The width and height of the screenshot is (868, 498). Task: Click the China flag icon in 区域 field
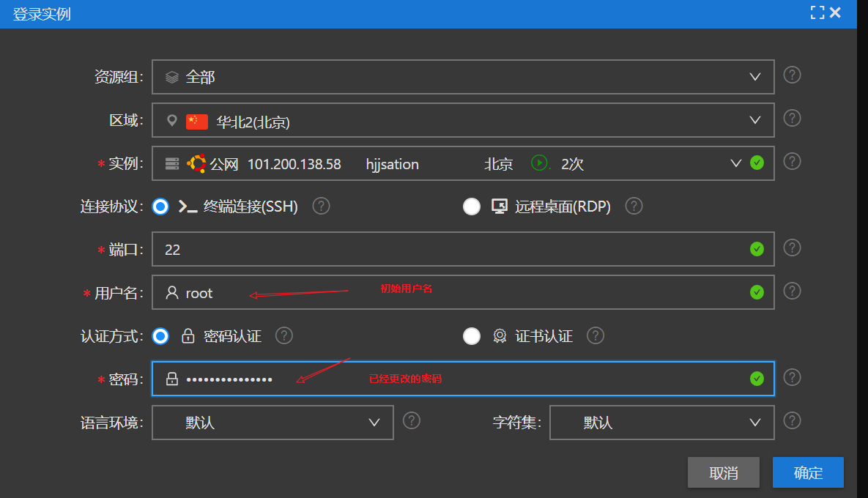click(x=197, y=121)
